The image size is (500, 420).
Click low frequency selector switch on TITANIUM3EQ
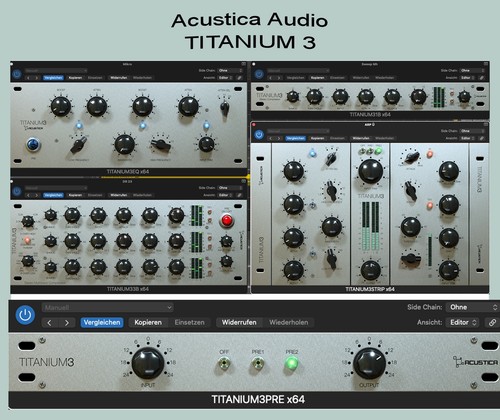tap(78, 145)
